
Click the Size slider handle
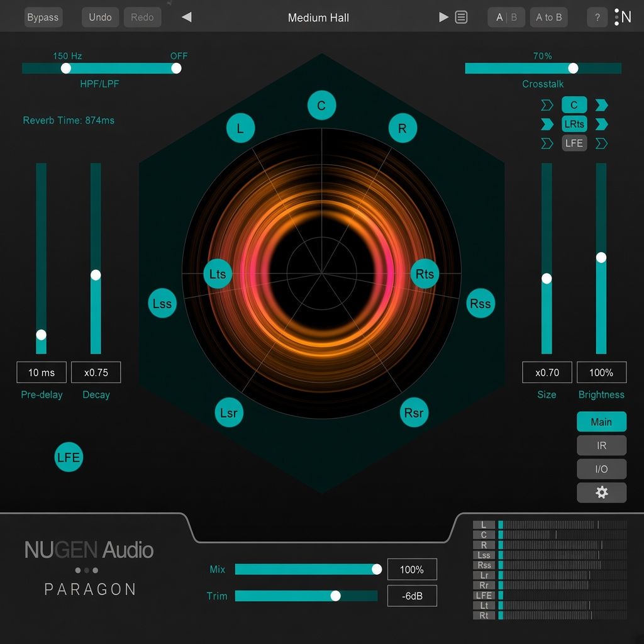point(547,279)
